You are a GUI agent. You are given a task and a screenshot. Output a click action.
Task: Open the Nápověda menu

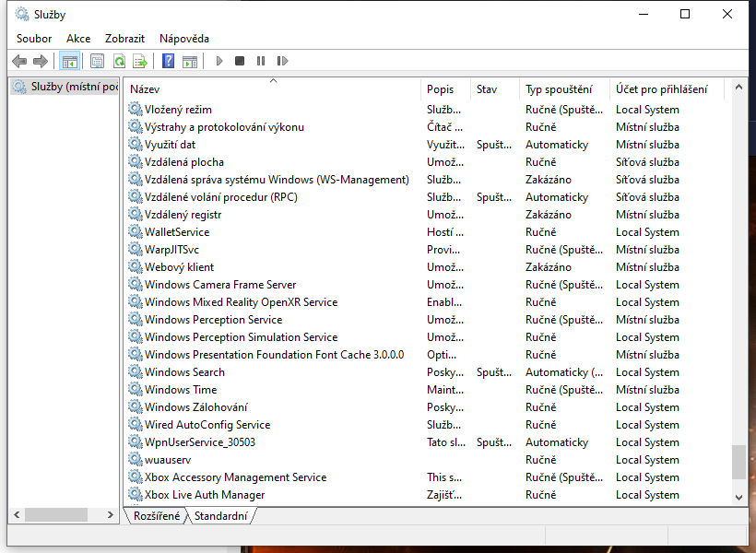tap(184, 39)
